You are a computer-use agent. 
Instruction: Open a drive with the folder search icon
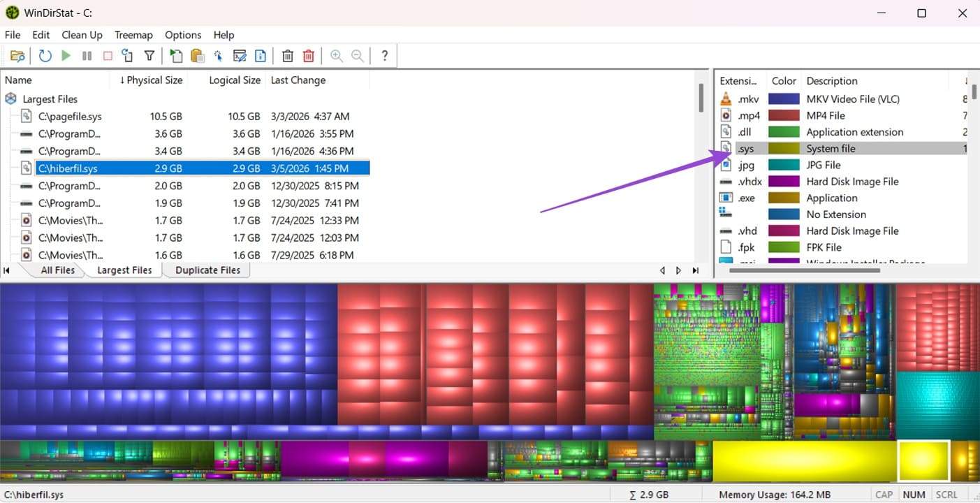17,55
